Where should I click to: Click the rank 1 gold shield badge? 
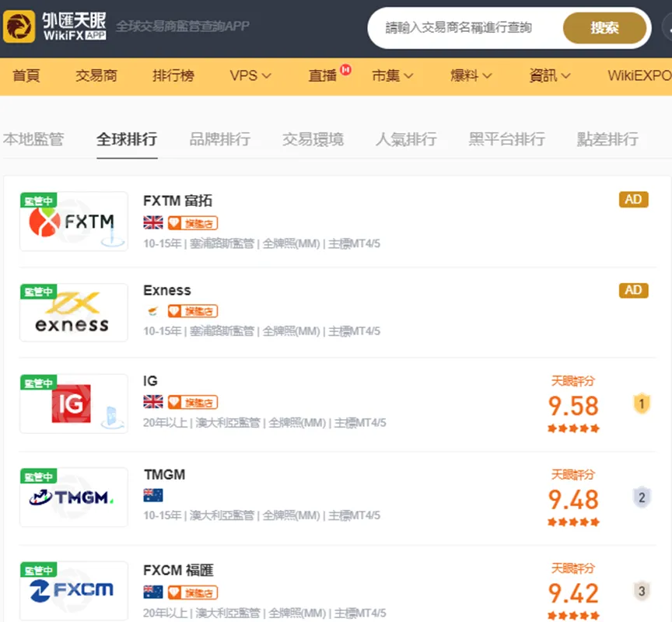642,404
